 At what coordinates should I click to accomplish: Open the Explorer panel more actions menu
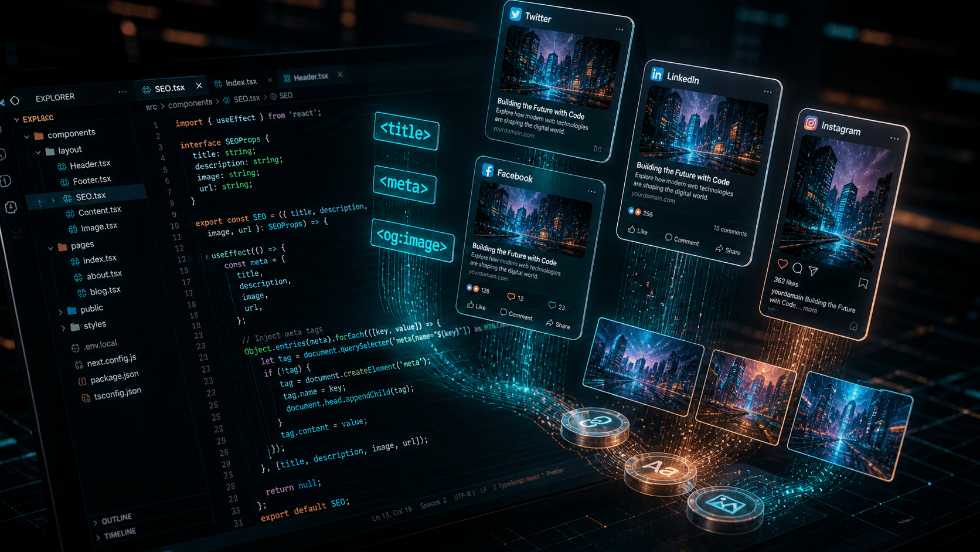(122, 92)
